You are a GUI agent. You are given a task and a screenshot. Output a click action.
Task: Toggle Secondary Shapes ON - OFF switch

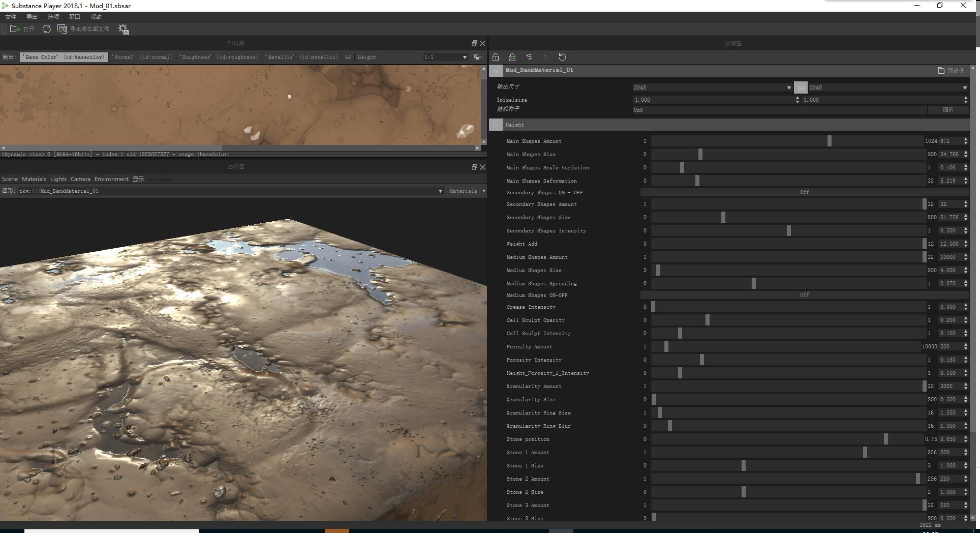tap(804, 192)
